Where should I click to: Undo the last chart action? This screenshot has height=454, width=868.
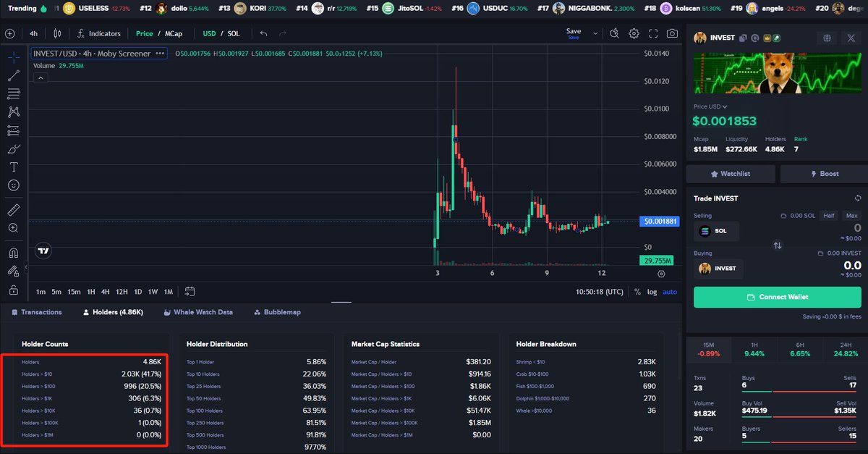click(x=263, y=33)
